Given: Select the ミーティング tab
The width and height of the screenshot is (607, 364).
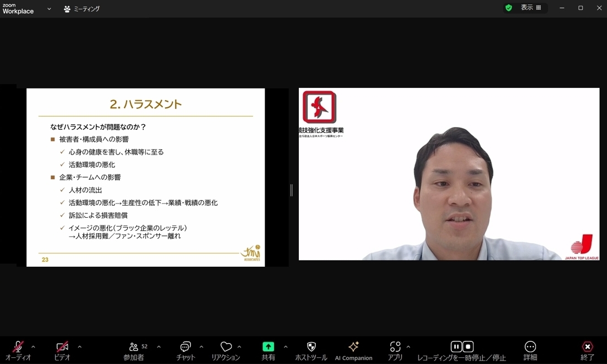Looking at the screenshot, I should (x=81, y=8).
